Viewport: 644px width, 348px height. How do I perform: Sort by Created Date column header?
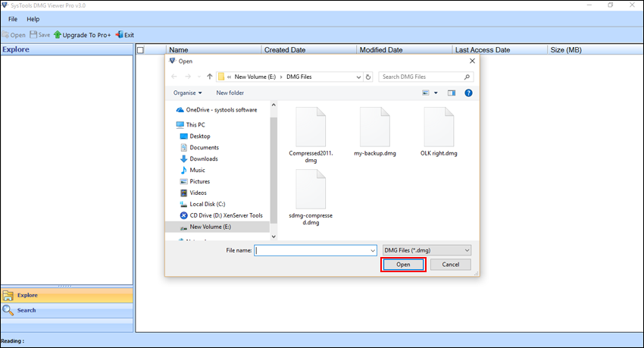click(x=309, y=50)
